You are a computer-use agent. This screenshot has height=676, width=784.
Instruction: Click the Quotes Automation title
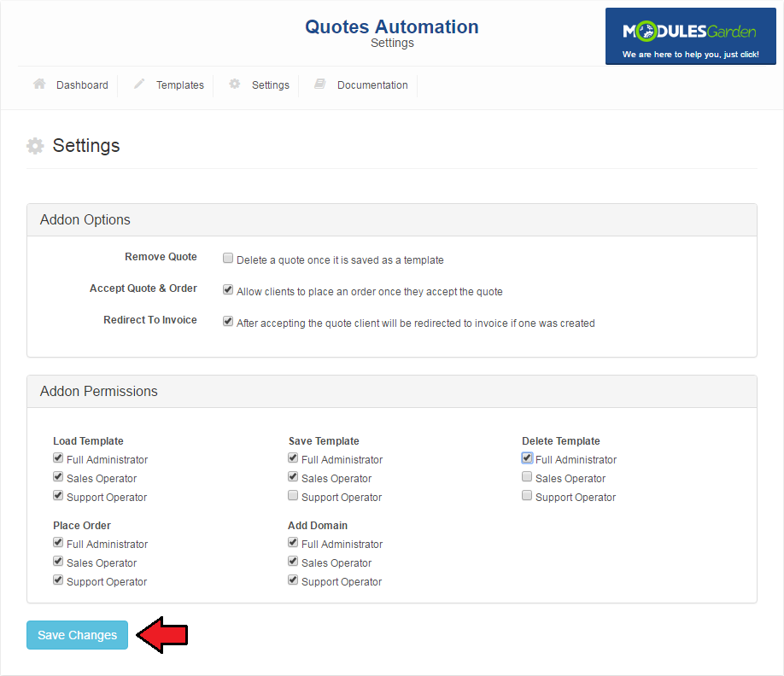tap(392, 26)
